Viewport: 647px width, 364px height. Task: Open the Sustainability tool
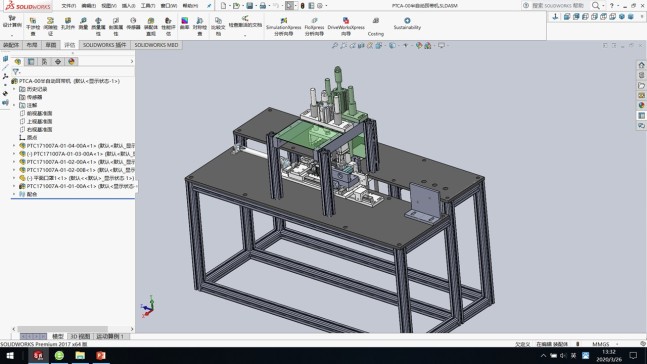pos(407,23)
